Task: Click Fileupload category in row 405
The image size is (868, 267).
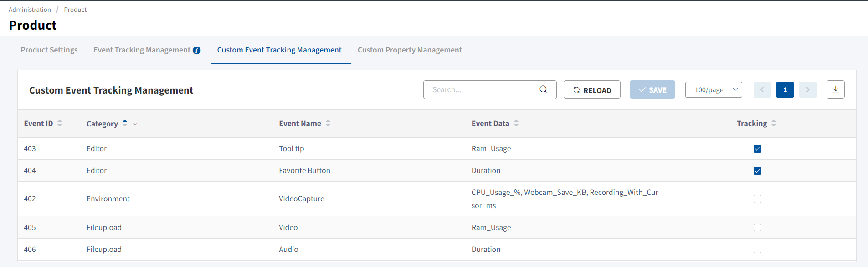Action: coord(104,227)
